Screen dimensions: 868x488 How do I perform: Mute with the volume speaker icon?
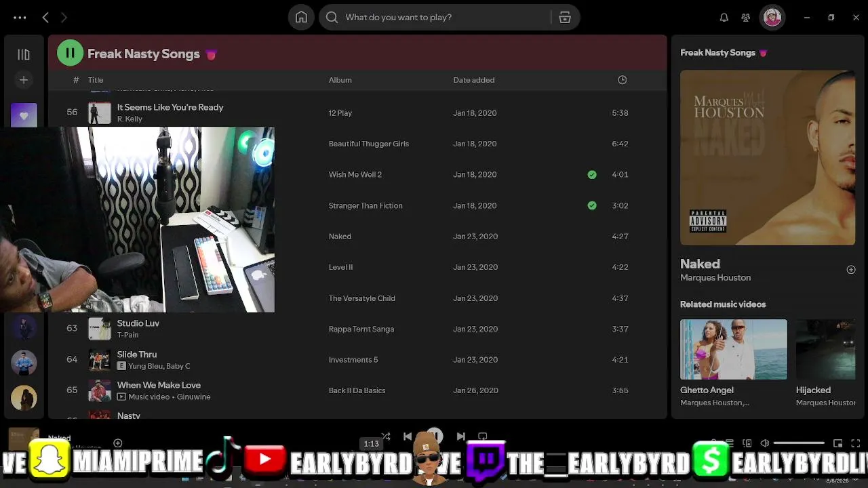pos(765,443)
